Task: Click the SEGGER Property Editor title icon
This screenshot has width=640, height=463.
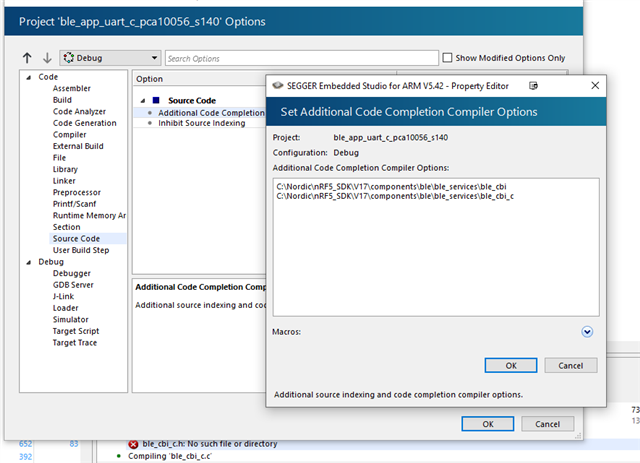Action: tap(278, 85)
